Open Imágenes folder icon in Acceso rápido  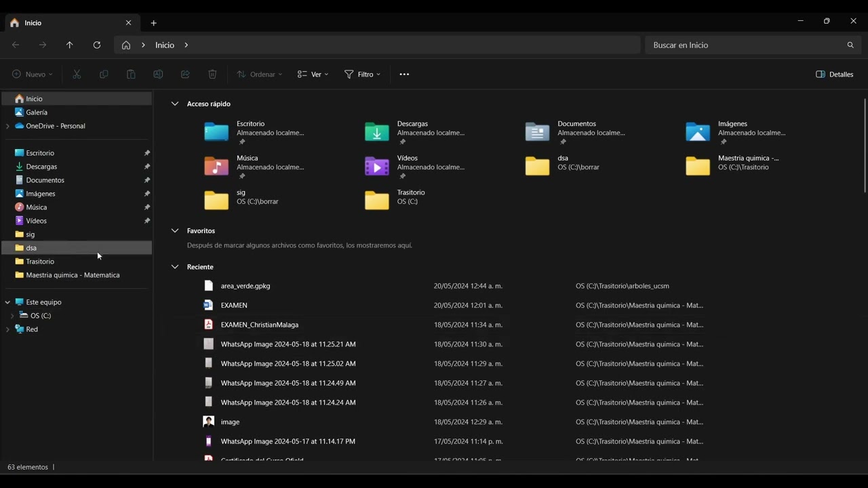(x=698, y=131)
